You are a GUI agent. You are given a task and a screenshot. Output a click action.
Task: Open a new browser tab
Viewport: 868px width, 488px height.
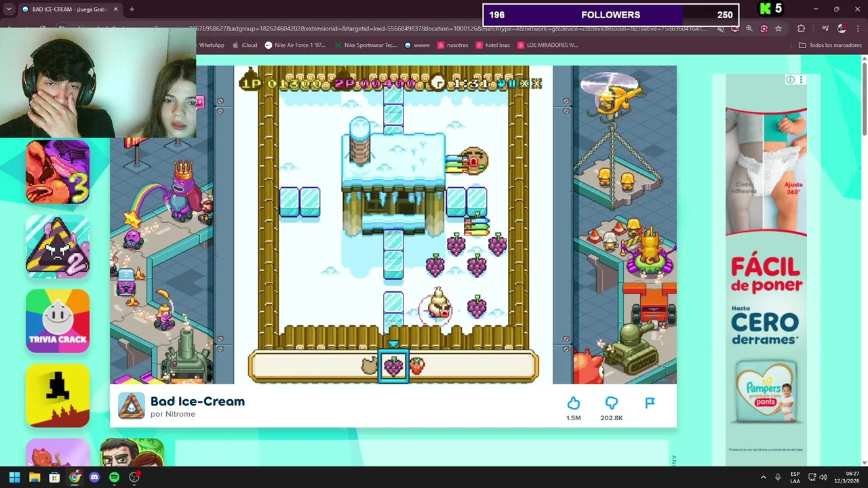click(132, 9)
